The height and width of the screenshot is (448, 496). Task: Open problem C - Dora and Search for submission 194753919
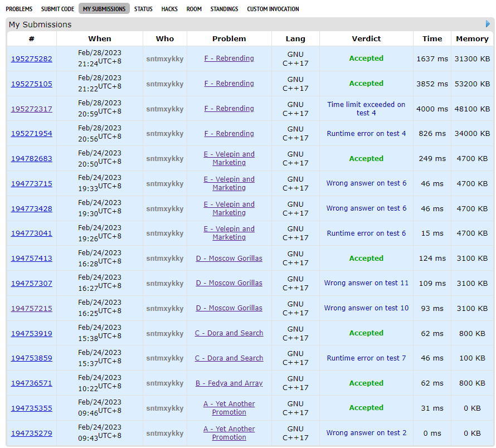[229, 333]
